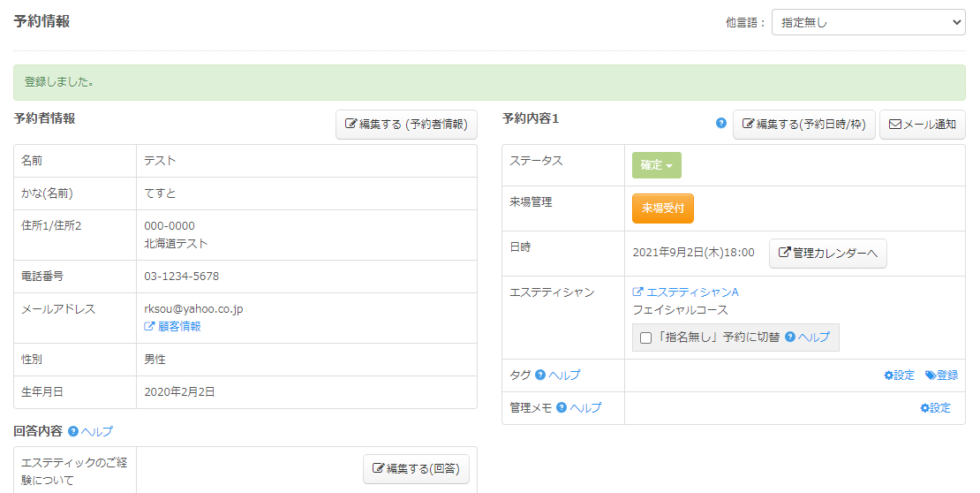980x493 pixels.
Task: Click 編集する(回答) button
Action: coord(416,468)
